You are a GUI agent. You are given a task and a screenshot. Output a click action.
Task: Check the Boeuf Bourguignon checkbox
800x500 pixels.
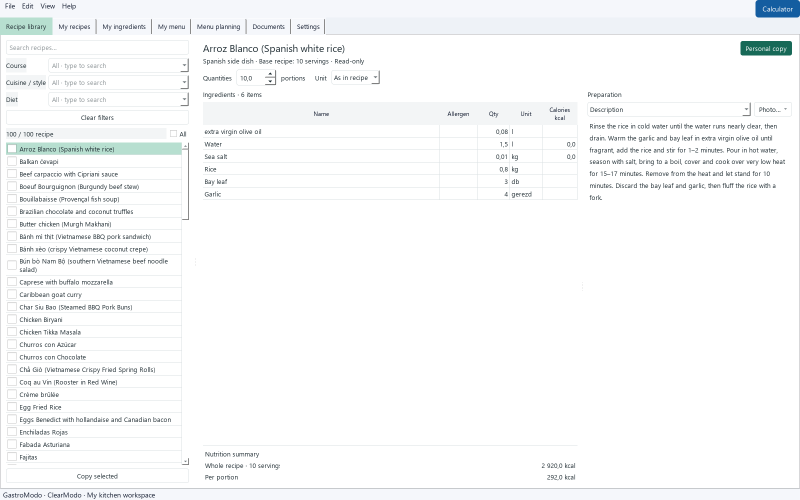click(x=12, y=186)
